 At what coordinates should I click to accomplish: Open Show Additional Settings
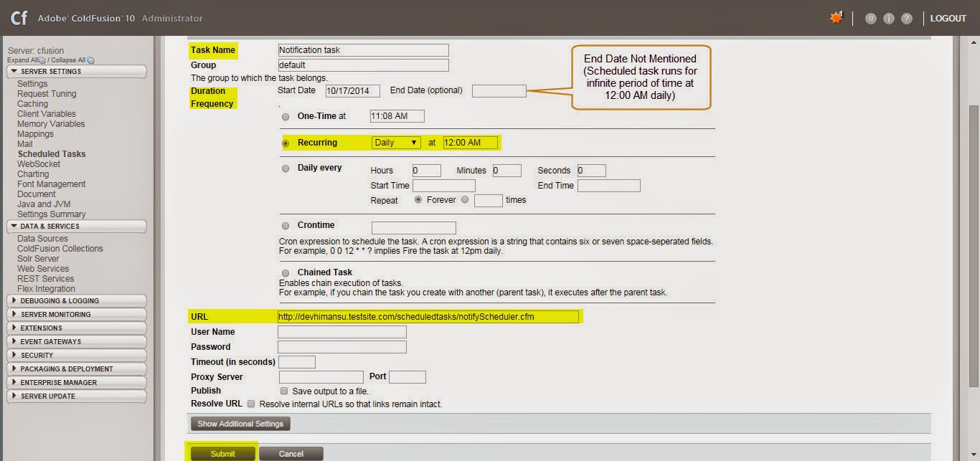point(240,423)
